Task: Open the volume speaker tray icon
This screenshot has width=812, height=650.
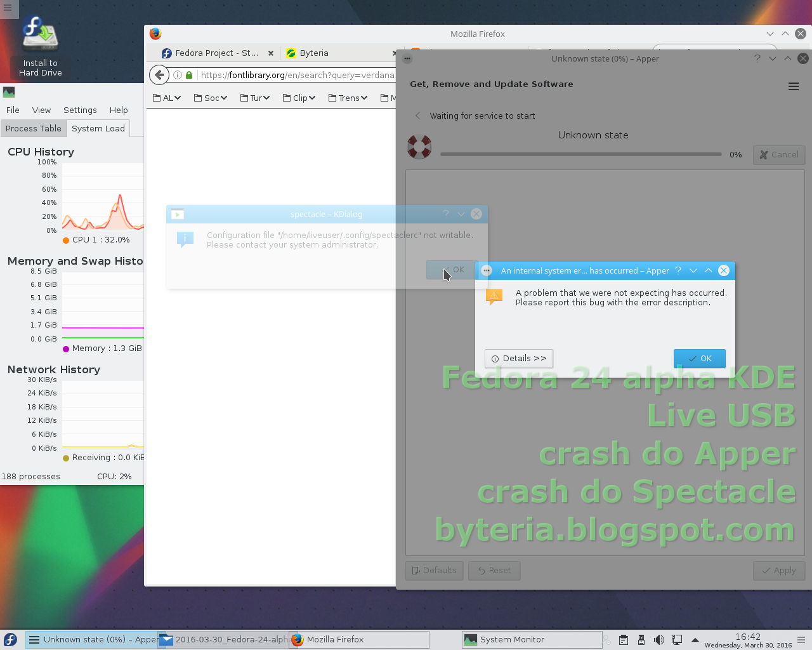Action: 659,640
